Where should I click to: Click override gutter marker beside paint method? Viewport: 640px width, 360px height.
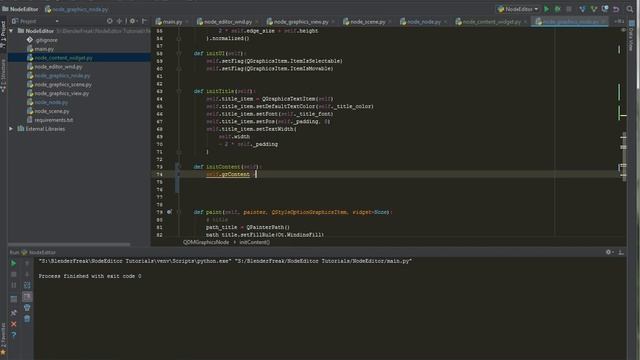click(169, 212)
